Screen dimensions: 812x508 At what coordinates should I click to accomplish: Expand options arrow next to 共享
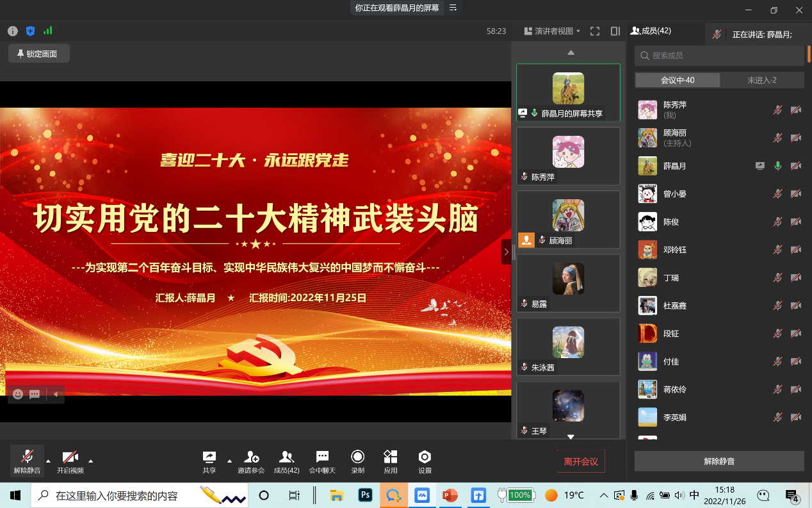[x=229, y=461]
